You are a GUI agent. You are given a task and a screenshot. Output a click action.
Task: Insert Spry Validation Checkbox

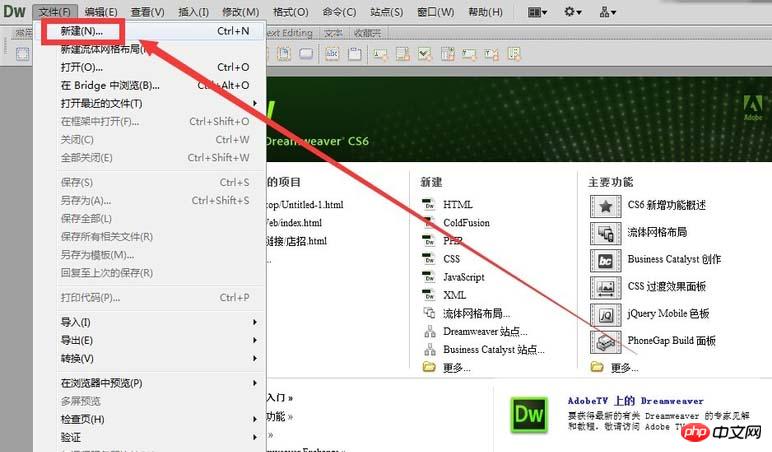(424, 54)
